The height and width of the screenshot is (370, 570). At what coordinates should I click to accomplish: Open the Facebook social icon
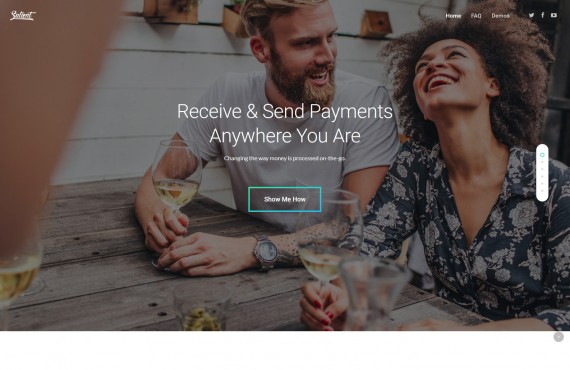pyautogui.click(x=542, y=15)
